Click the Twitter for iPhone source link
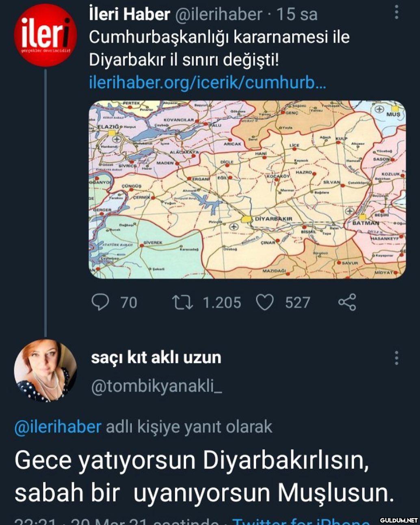Screen dimensions: 420x525 pos(301,521)
